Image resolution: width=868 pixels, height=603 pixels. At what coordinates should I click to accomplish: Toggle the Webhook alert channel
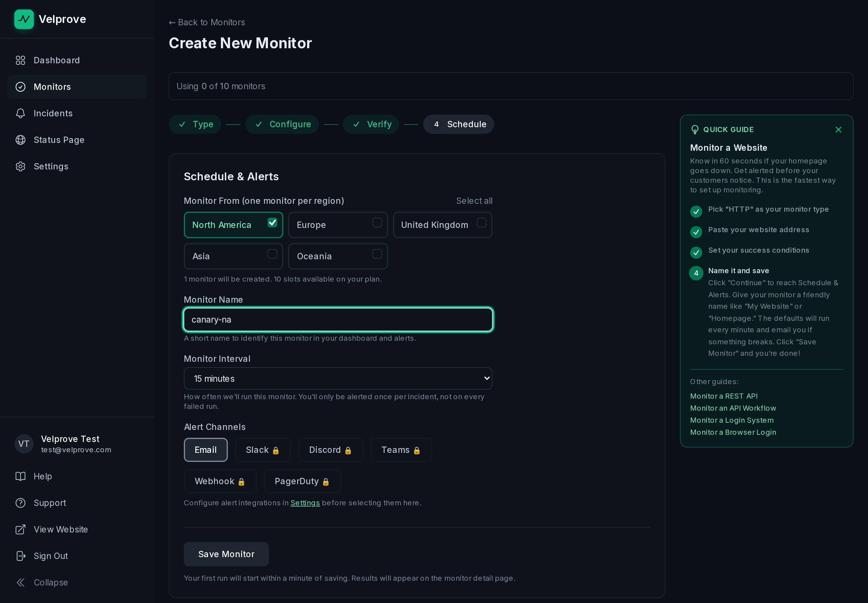(x=220, y=481)
